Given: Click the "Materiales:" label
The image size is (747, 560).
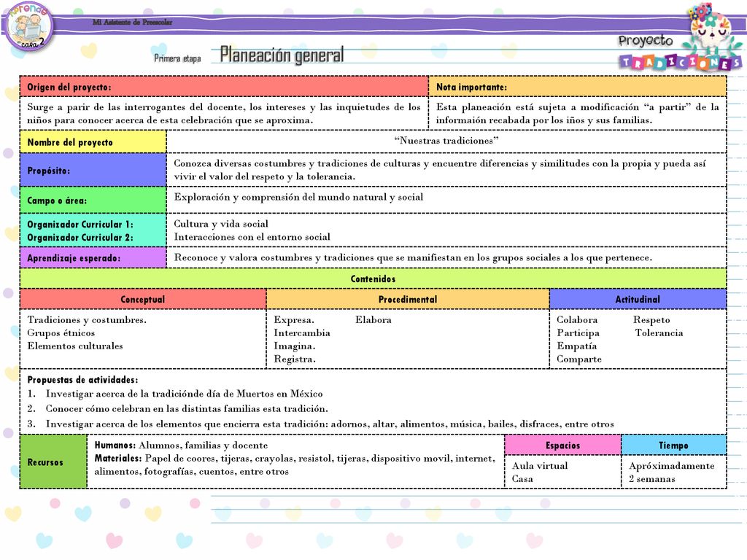Looking at the screenshot, I should (118, 458).
